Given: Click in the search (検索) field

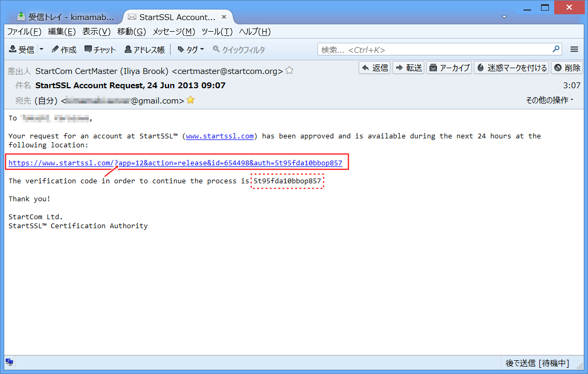Looking at the screenshot, I should coord(433,50).
